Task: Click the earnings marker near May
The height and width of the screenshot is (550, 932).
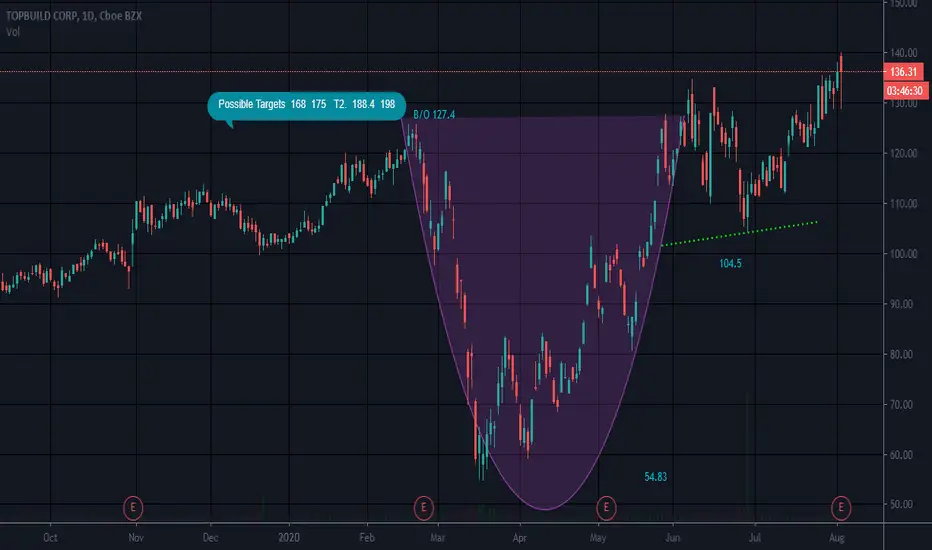Action: [x=606, y=508]
